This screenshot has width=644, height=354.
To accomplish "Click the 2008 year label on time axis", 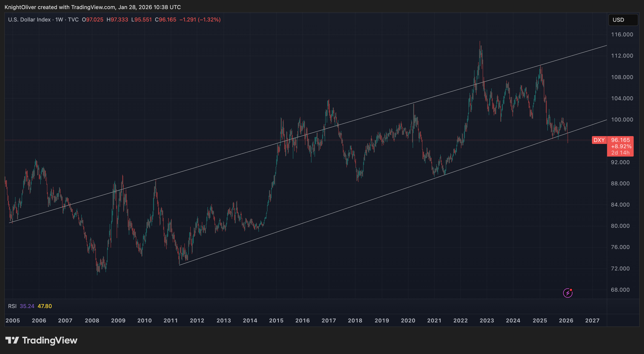I will tap(92, 320).
